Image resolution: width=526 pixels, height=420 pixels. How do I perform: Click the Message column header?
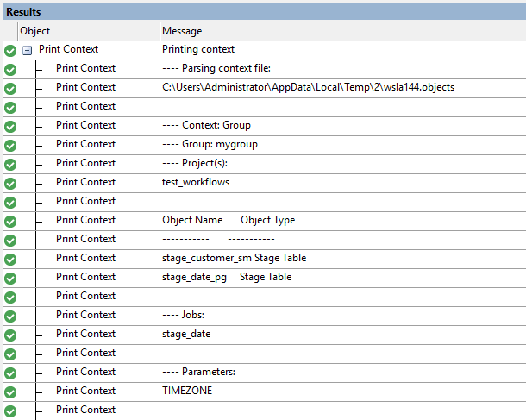pos(181,31)
